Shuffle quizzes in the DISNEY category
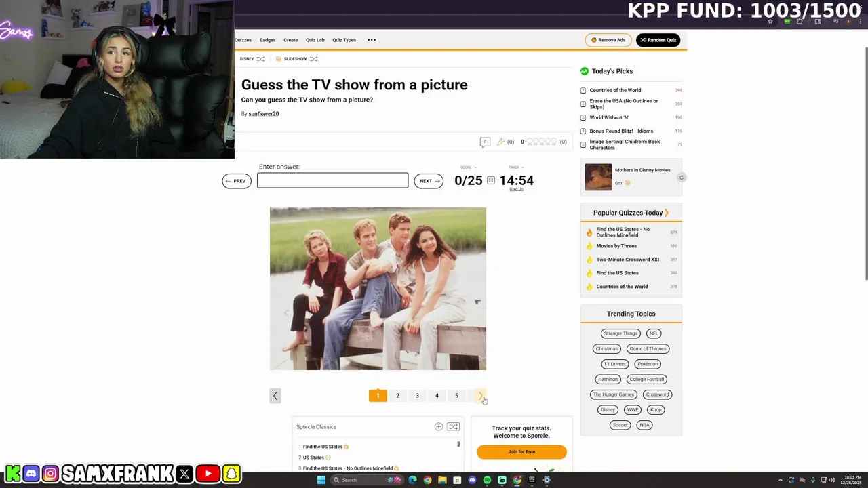This screenshot has width=868, height=488. pos(260,59)
